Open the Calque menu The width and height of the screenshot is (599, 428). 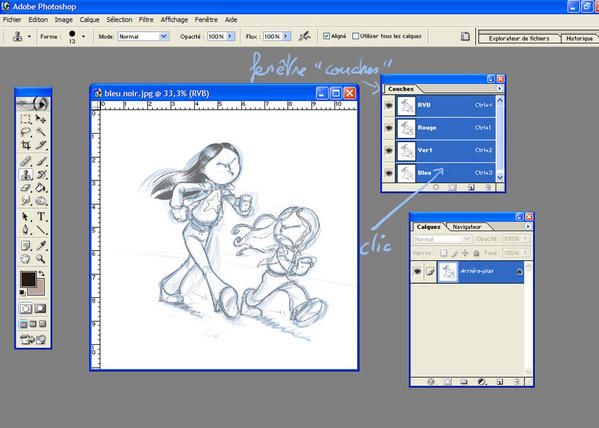pos(89,19)
